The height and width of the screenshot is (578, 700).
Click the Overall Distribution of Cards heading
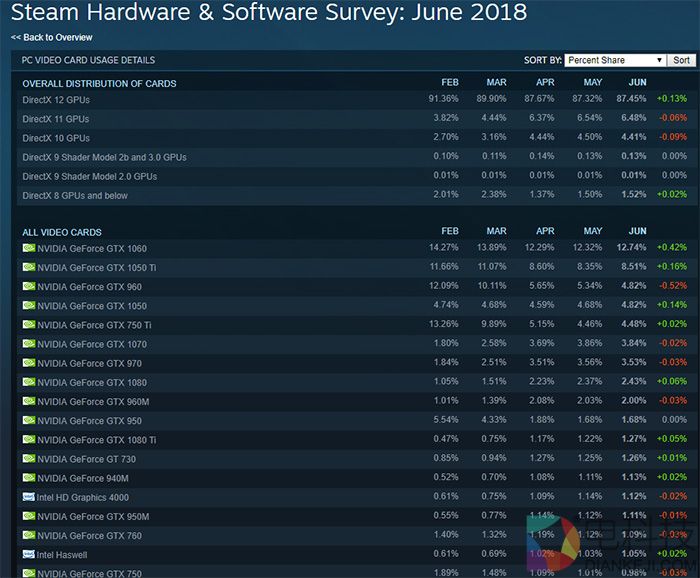coord(99,83)
